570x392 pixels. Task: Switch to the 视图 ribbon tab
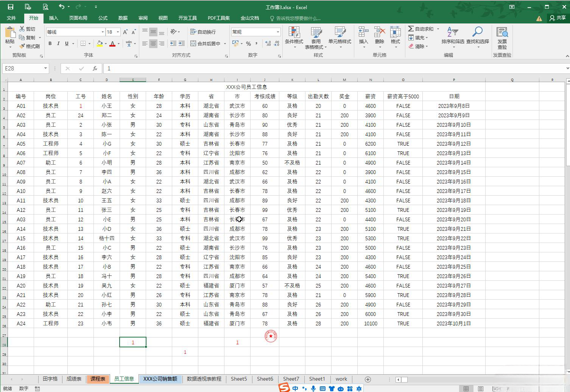coord(163,18)
